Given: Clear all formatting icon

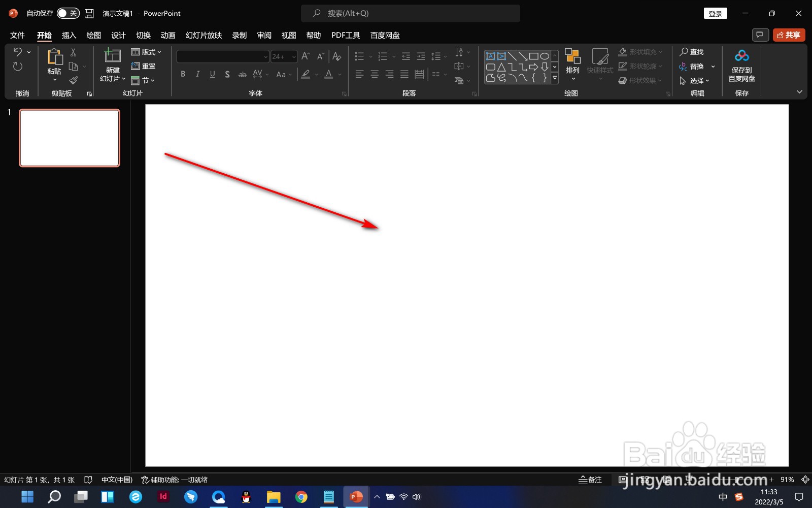Looking at the screenshot, I should click(x=336, y=56).
